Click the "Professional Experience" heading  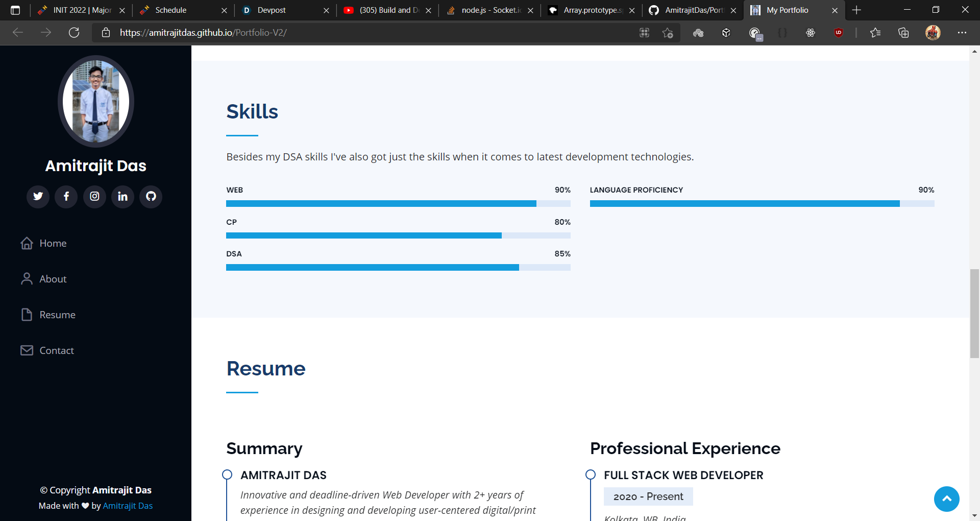point(685,448)
